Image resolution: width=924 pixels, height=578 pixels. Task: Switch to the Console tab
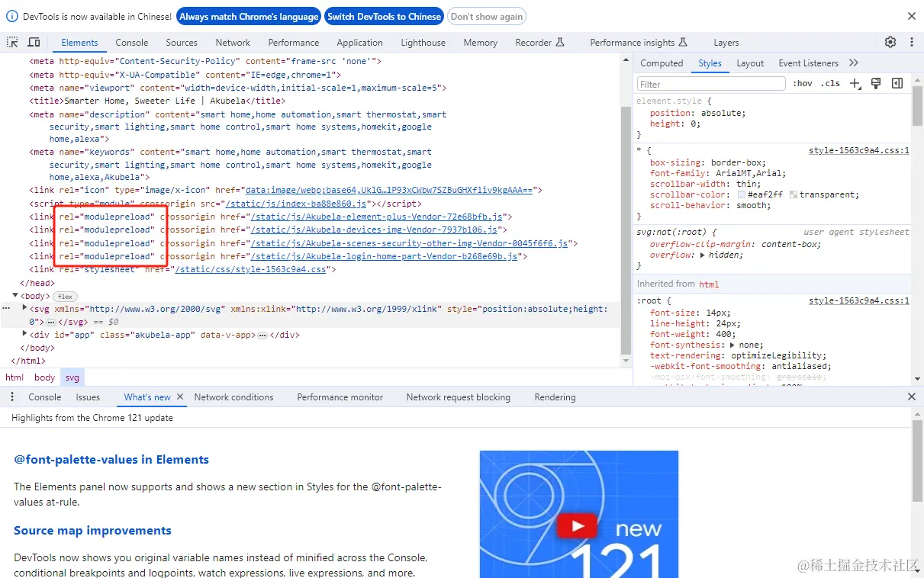pos(132,43)
